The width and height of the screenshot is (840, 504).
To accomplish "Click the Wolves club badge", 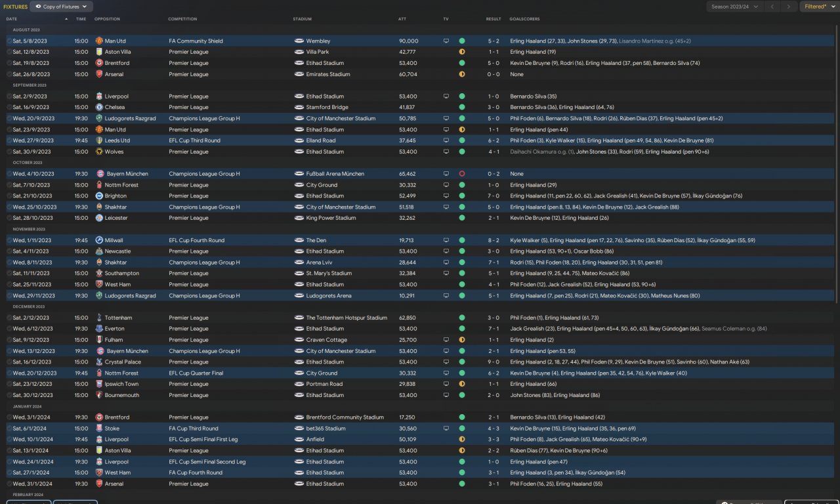I will coord(99,152).
